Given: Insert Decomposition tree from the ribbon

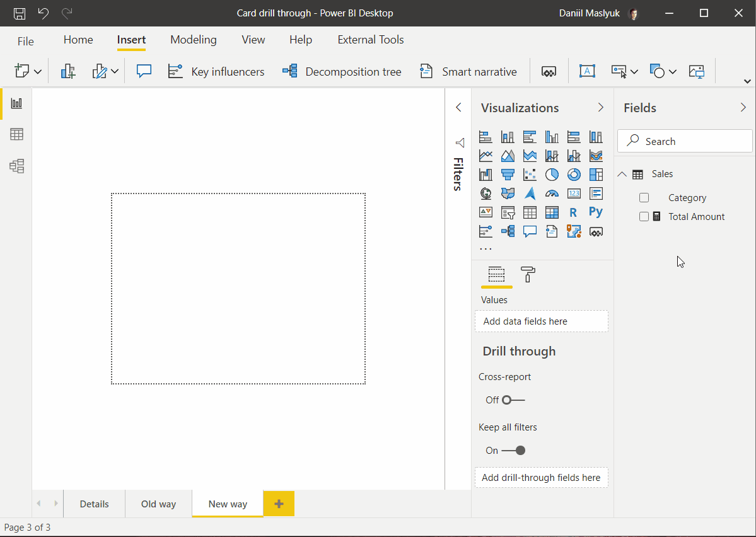Looking at the screenshot, I should click(x=342, y=71).
